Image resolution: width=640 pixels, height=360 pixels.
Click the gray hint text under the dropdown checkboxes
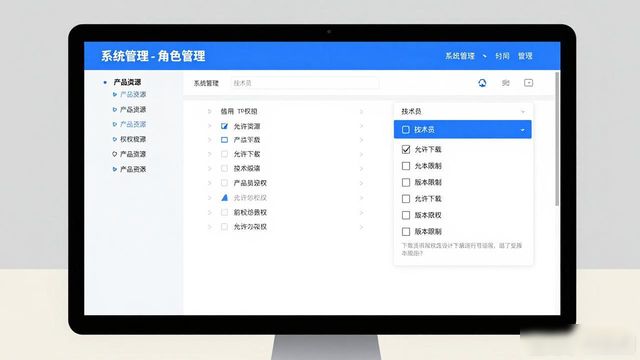click(x=462, y=249)
